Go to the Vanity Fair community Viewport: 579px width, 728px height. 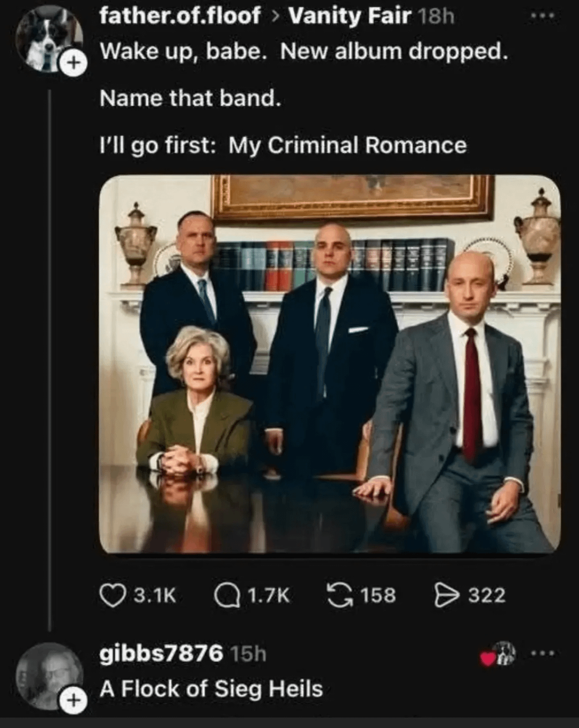pyautogui.click(x=350, y=17)
